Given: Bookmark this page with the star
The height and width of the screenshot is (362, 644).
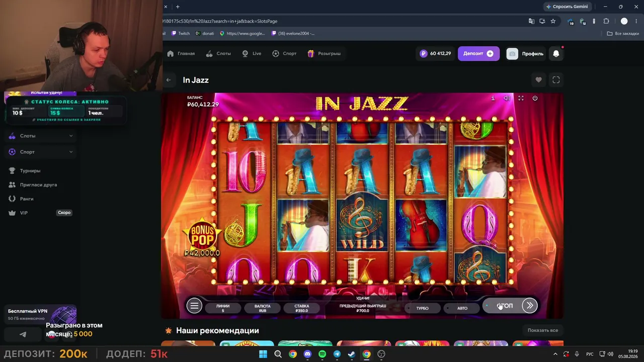Looking at the screenshot, I should [553, 21].
